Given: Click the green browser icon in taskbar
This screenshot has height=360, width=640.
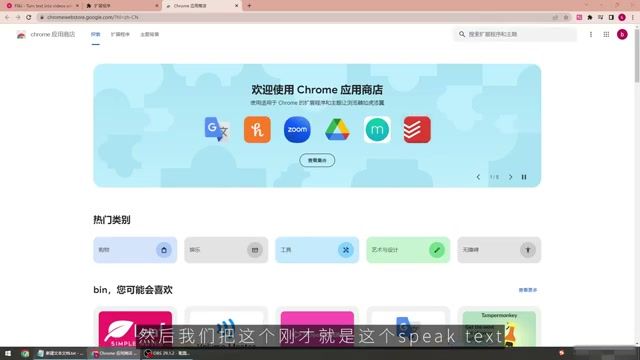Looking at the screenshot, I should click(25, 353).
